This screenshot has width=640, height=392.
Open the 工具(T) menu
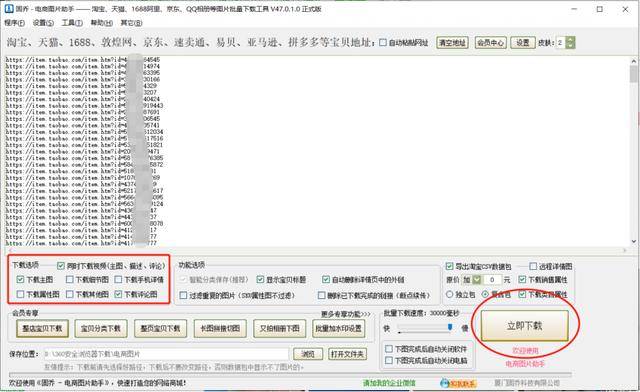point(72,23)
